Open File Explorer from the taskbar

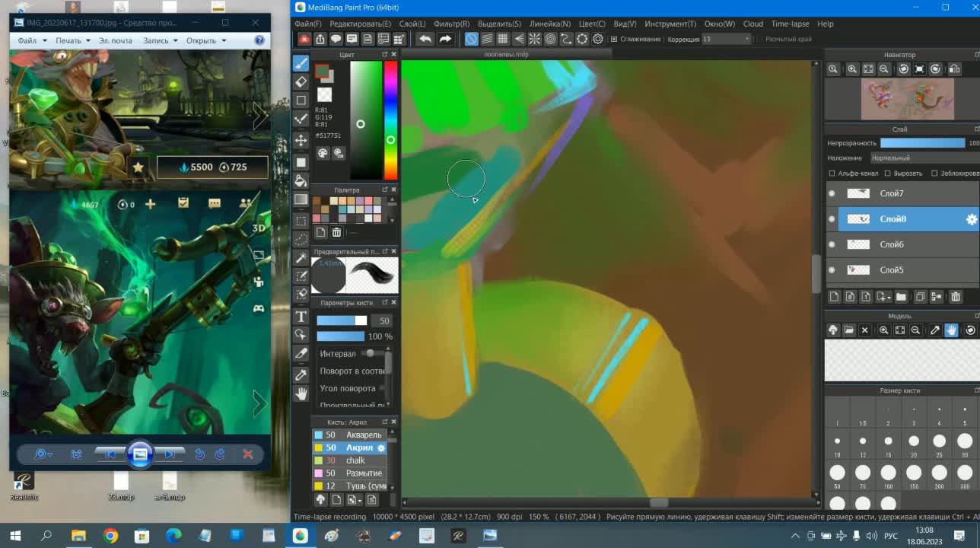78,536
